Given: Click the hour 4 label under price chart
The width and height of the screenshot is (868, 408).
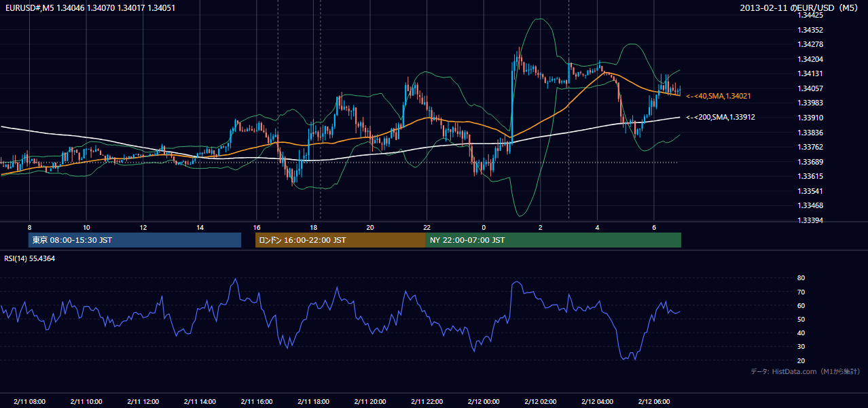Looking at the screenshot, I should tap(597, 227).
